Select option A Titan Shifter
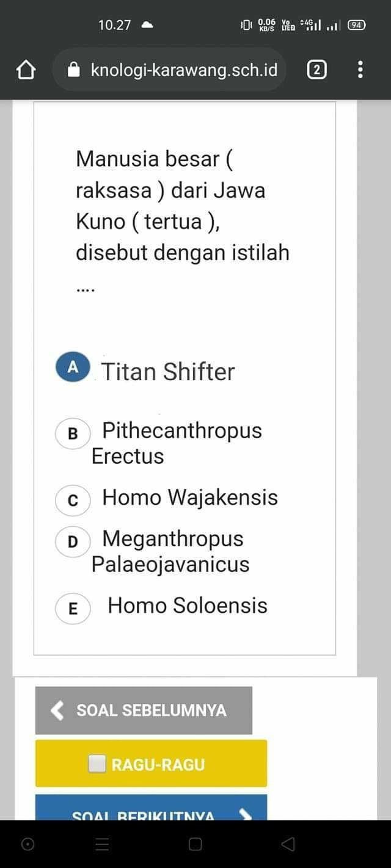The height and width of the screenshot is (868, 391). click(x=73, y=367)
